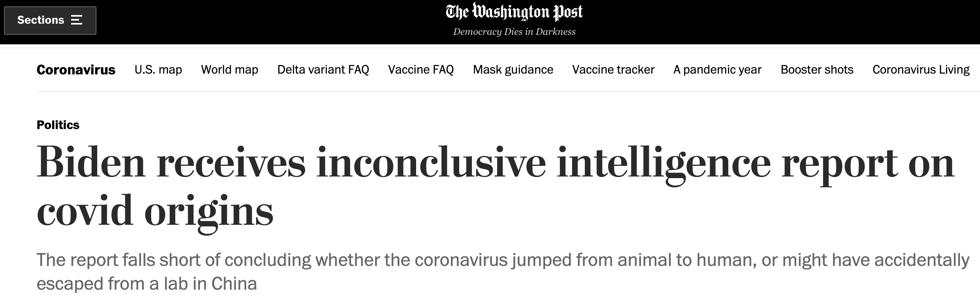980x300 pixels.
Task: Open the Delta variant FAQ
Action: [323, 70]
